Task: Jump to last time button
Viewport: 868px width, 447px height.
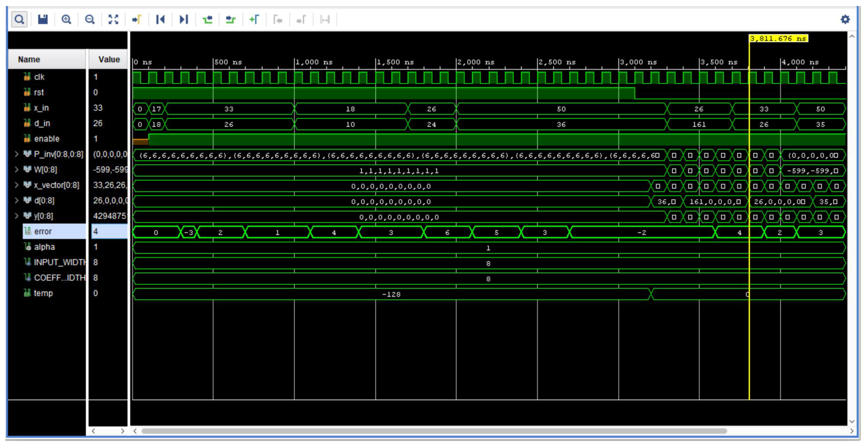Action: pyautogui.click(x=184, y=19)
